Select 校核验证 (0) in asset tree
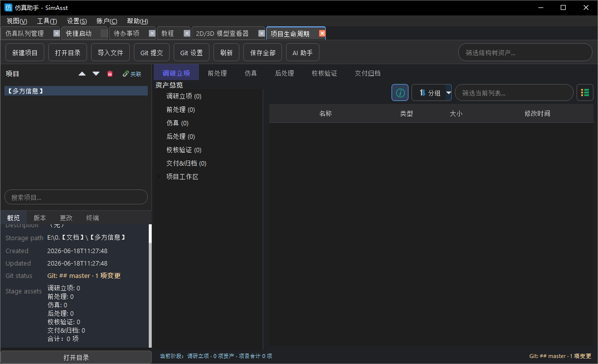598x364 pixels. coord(184,150)
